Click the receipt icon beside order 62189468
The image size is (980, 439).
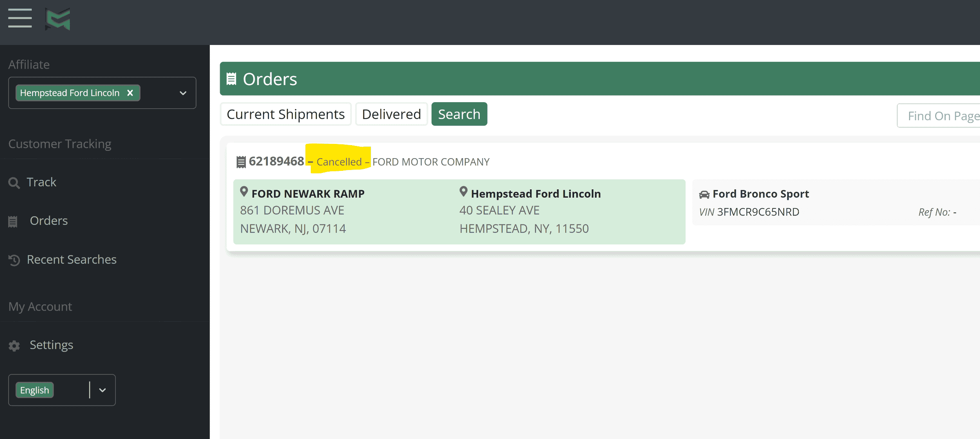pos(241,162)
